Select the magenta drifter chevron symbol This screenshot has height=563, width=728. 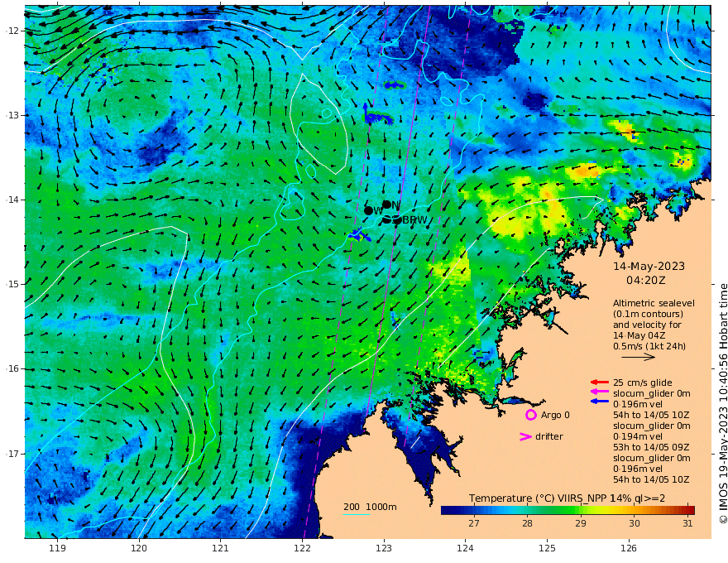pyautogui.click(x=525, y=436)
